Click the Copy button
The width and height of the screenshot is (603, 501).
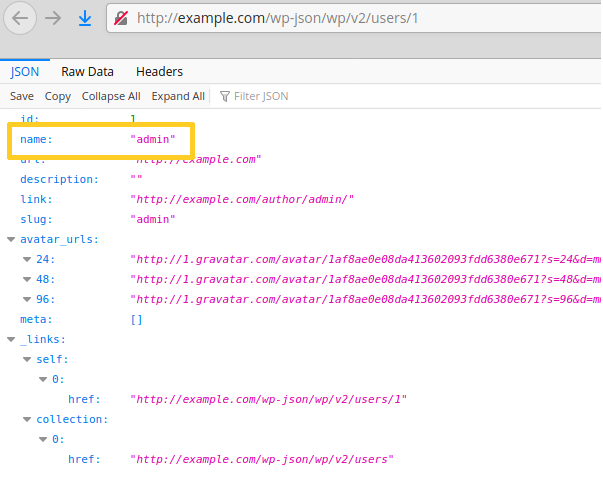[58, 96]
